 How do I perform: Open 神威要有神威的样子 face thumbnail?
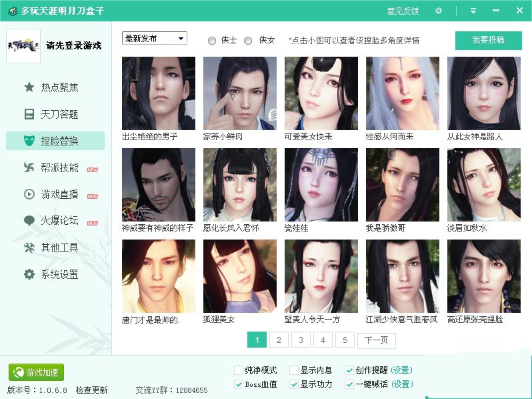click(x=159, y=185)
